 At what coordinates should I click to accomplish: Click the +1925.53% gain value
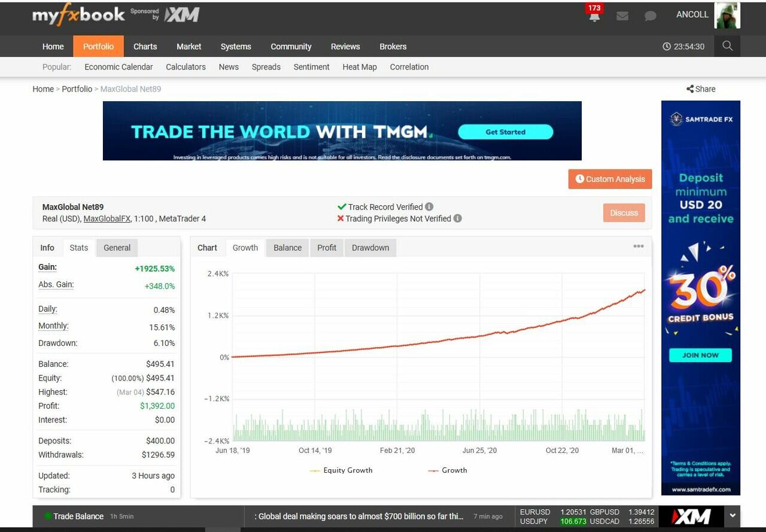(x=155, y=269)
